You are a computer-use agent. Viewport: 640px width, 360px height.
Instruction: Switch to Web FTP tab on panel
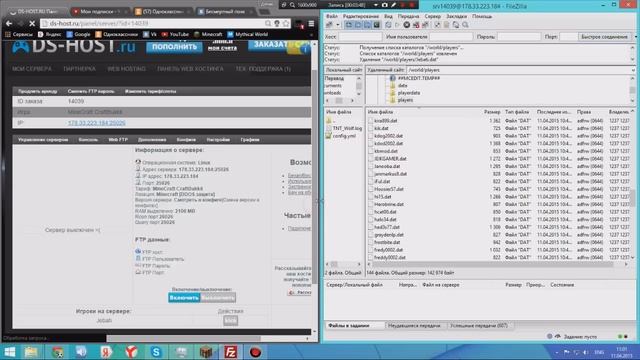118,140
